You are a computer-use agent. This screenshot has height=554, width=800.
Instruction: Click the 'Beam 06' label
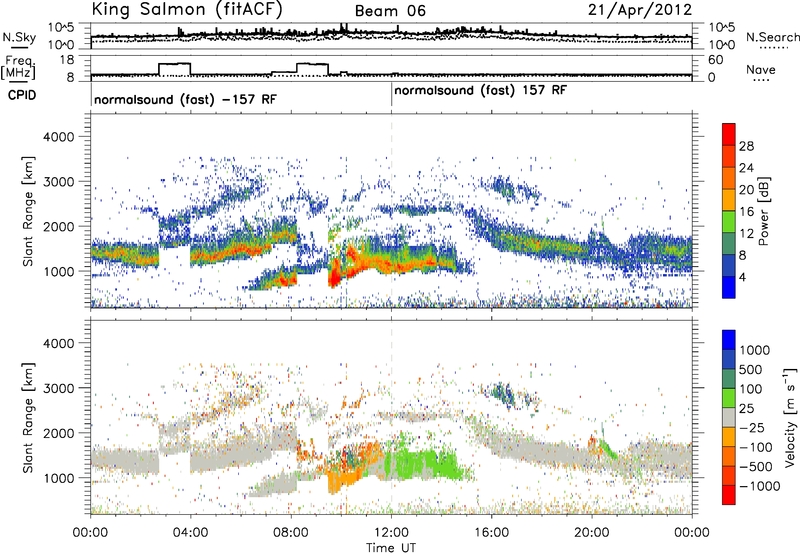point(390,11)
